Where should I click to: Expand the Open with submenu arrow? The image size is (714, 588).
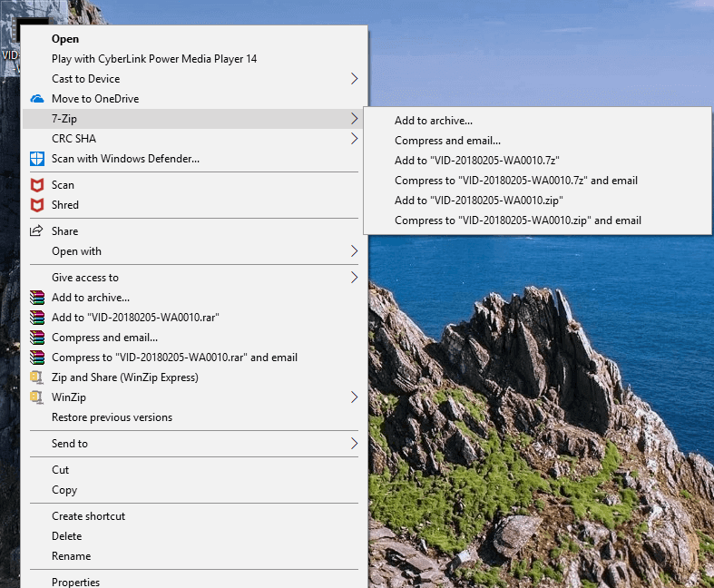tap(354, 251)
